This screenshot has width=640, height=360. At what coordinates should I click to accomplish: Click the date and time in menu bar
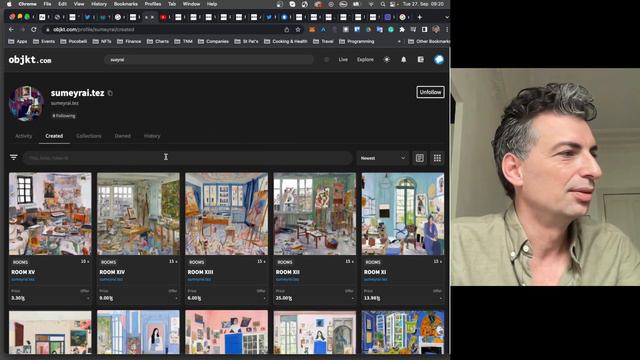pos(423,4)
